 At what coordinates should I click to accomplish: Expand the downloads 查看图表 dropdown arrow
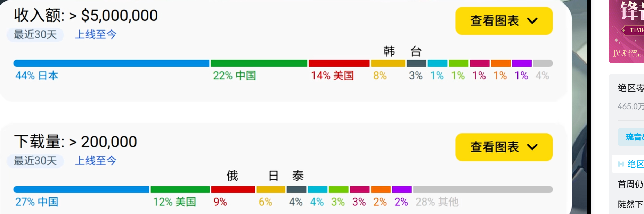(532, 147)
